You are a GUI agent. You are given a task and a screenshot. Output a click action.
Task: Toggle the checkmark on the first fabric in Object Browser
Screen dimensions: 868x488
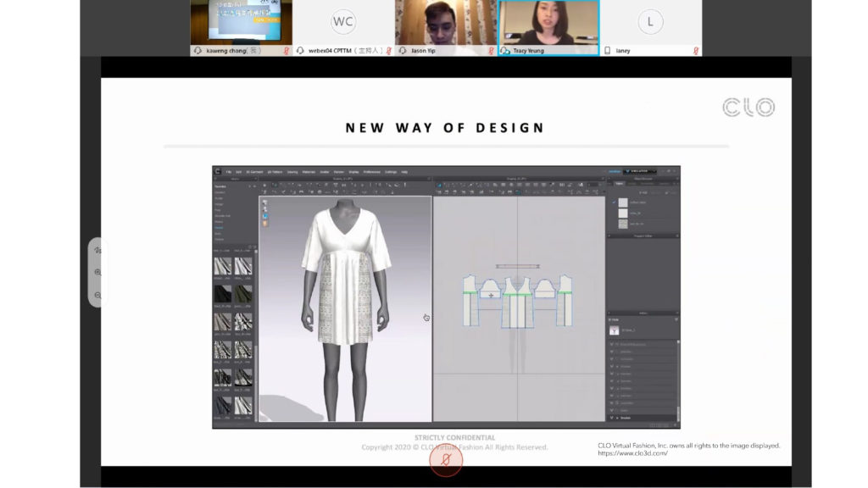[x=614, y=202]
